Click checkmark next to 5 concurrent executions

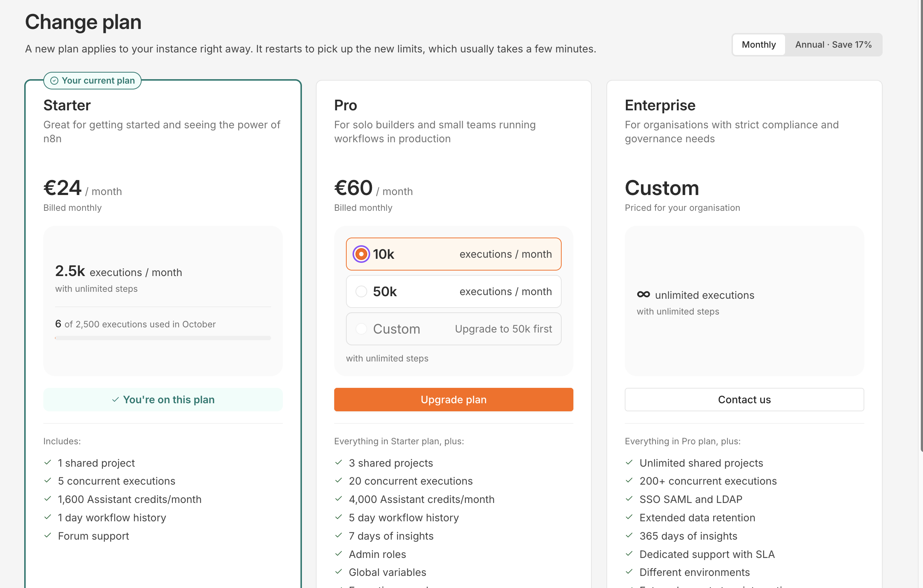(48, 480)
